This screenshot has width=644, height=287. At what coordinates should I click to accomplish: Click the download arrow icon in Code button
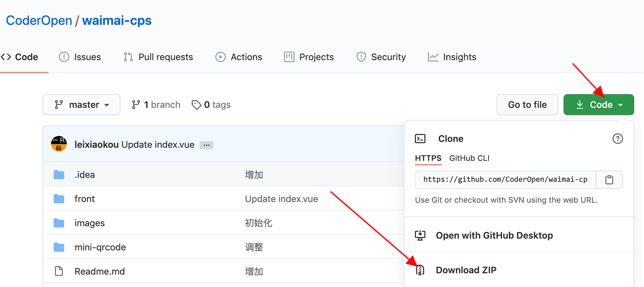(x=580, y=105)
